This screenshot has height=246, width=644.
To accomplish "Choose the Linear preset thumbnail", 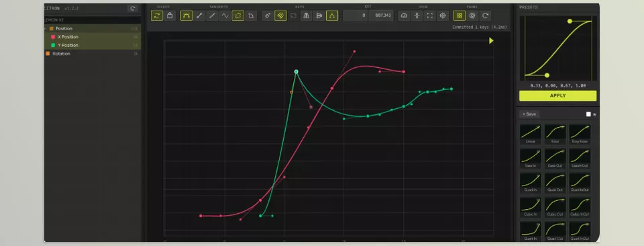I will coord(530,134).
